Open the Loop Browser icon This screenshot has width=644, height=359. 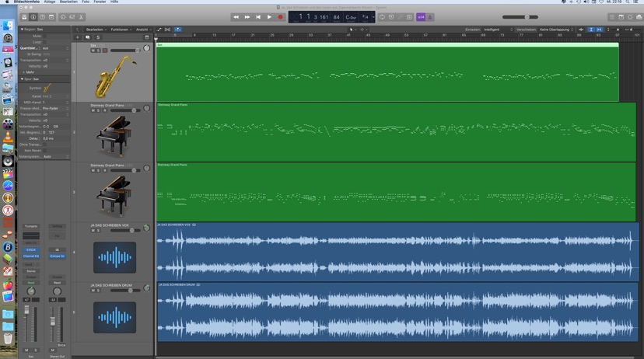(x=630, y=17)
